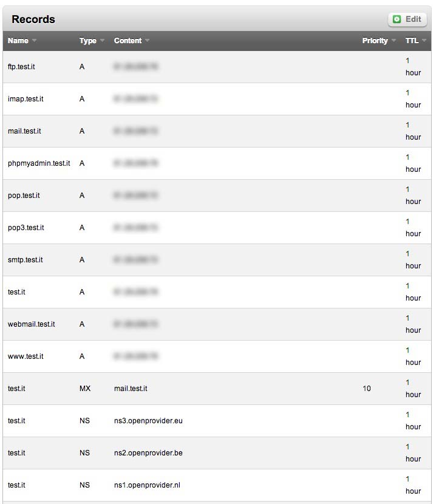Click the Content column header
This screenshot has width=436, height=504.
point(128,41)
